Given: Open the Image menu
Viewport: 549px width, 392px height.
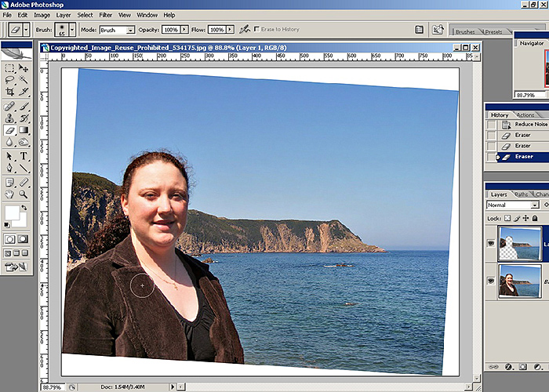Looking at the screenshot, I should tap(42, 15).
